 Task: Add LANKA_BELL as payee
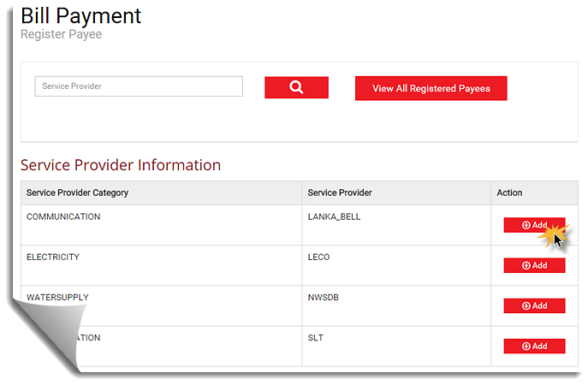[534, 225]
